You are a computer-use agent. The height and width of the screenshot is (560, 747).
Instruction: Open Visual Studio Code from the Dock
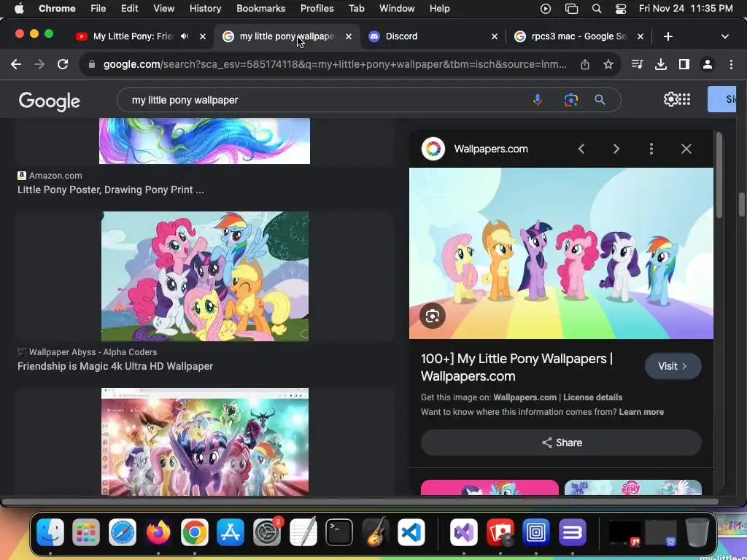coord(411,532)
